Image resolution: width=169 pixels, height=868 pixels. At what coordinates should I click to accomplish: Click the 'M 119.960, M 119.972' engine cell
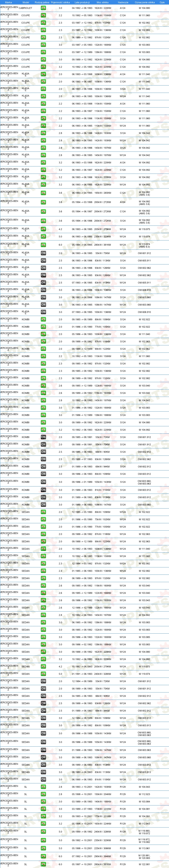[x=144, y=832]
